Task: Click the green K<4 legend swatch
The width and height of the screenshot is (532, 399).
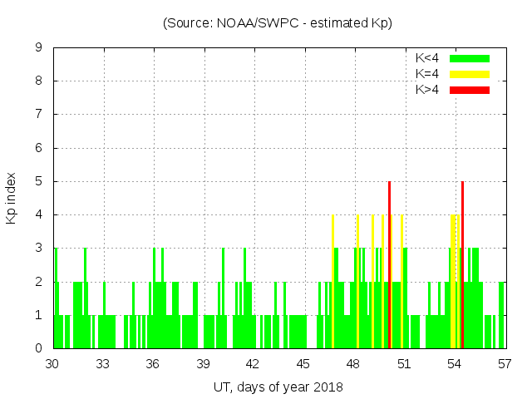Action: coord(470,58)
